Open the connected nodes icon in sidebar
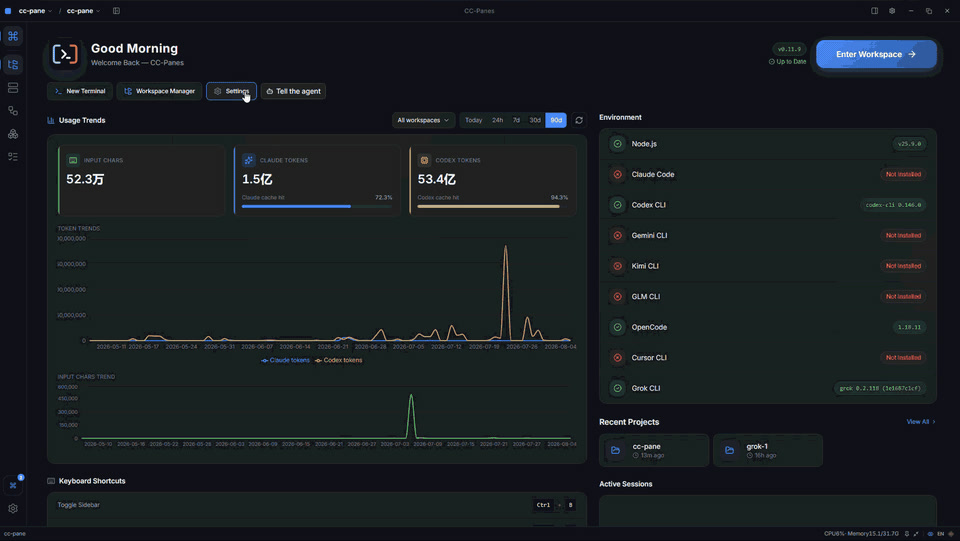Image resolution: width=960 pixels, height=541 pixels. pos(13,111)
